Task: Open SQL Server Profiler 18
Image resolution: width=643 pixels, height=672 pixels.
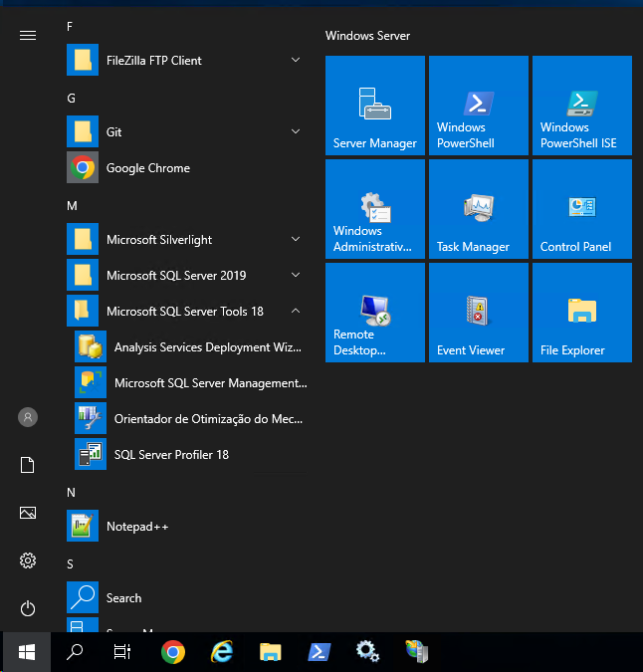Action: (x=171, y=455)
